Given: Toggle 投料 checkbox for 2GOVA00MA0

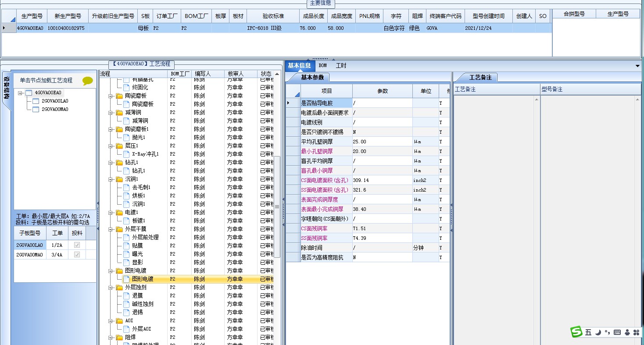Looking at the screenshot, I should (77, 255).
